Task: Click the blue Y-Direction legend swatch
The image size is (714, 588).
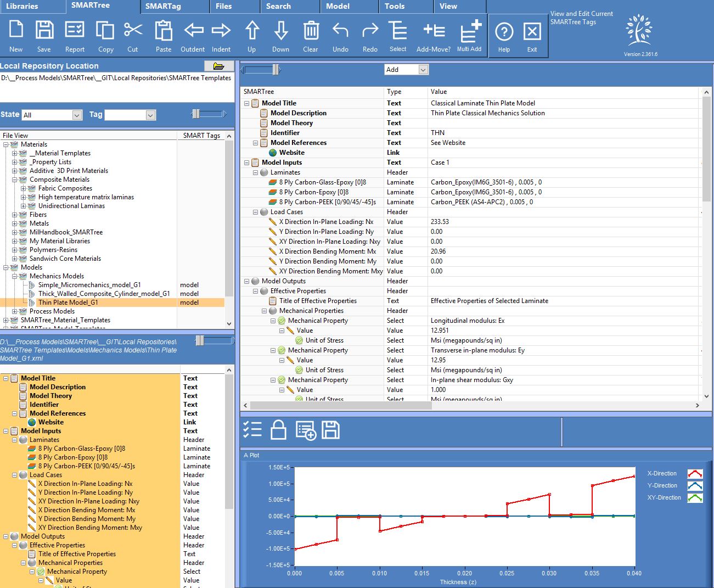Action: click(x=695, y=486)
